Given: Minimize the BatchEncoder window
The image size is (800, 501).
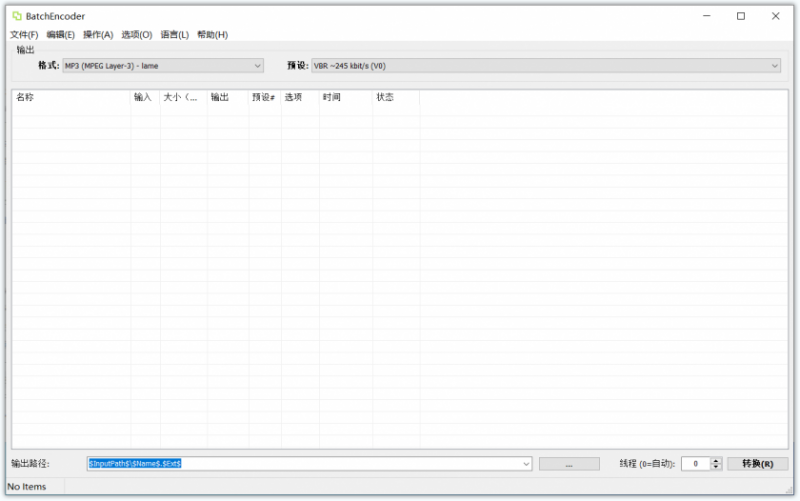Looking at the screenshot, I should (707, 16).
